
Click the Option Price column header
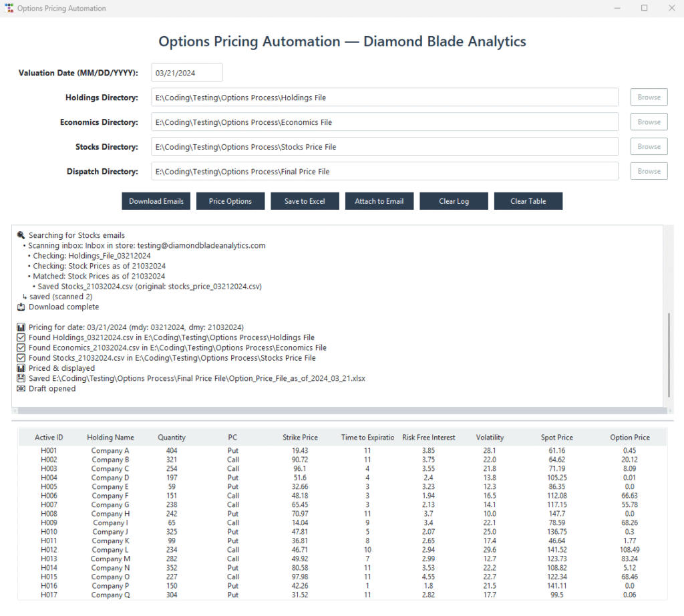coord(629,437)
